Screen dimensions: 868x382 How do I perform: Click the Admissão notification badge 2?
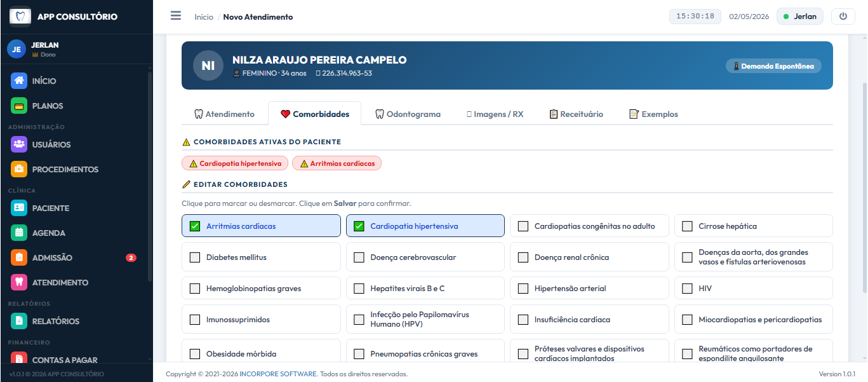click(x=131, y=257)
